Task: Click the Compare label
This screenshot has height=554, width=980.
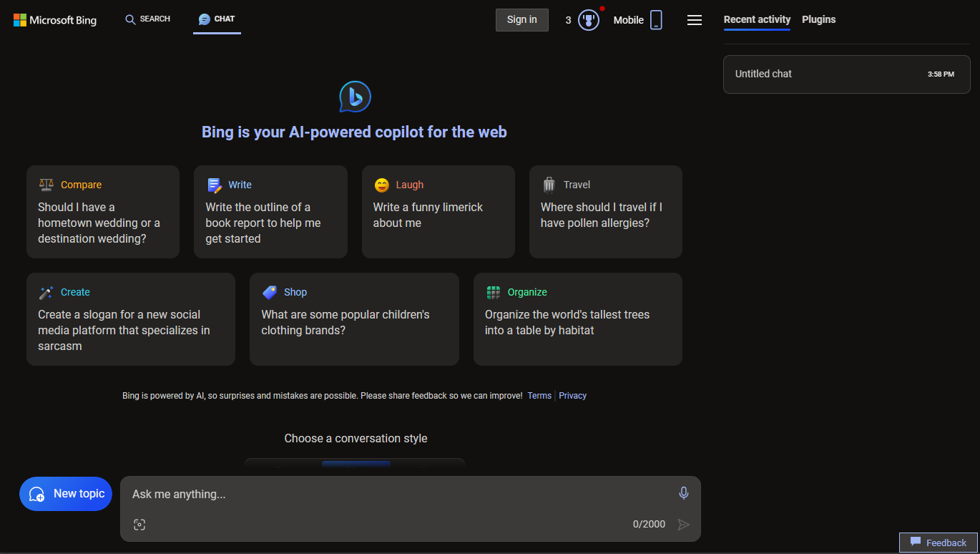Action: coord(81,185)
